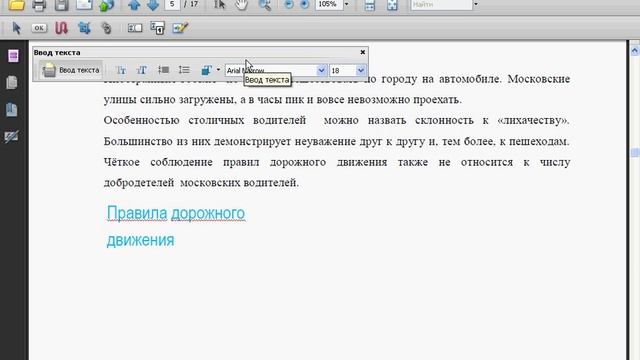Open the Signatures panel icon
Image resolution: width=640 pixels, height=360 pixels.
click(11, 136)
